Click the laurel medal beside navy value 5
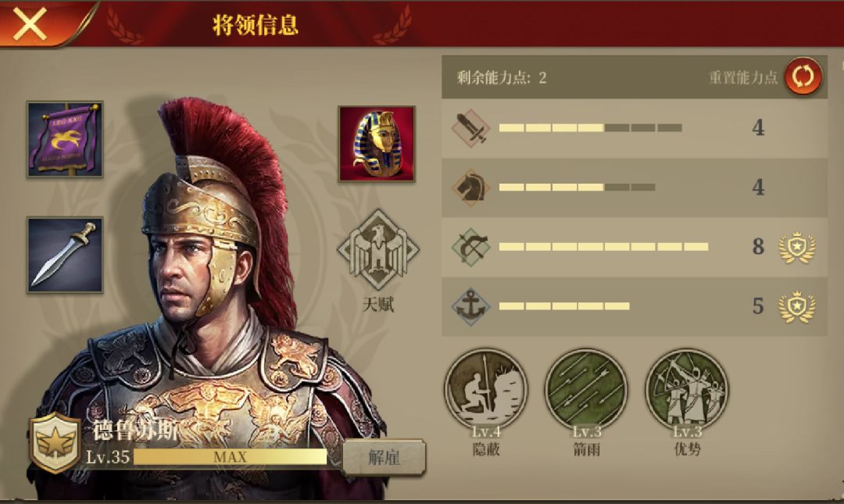The image size is (844, 504). 796,307
